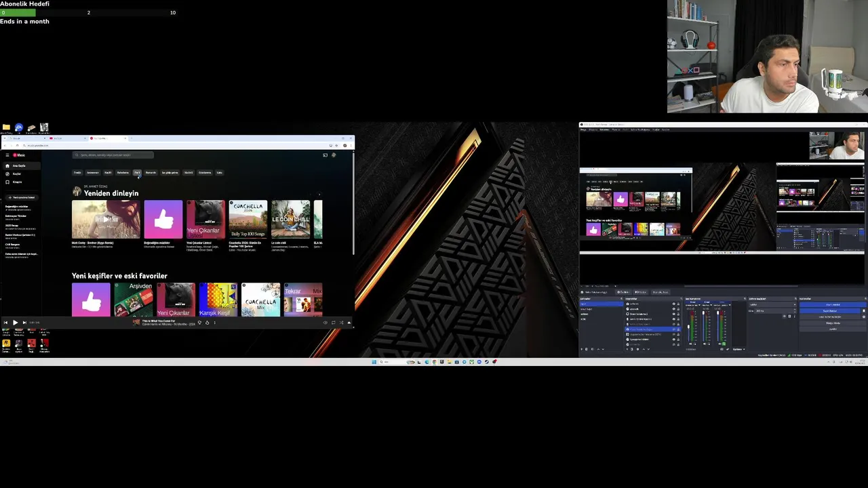868x488 pixels.
Task: Open the mixer options dropdown at bottom
Action: 739,349
